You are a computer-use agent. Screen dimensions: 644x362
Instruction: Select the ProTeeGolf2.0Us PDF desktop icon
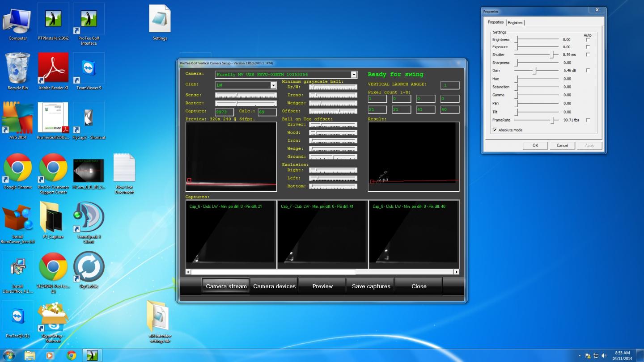(53, 121)
